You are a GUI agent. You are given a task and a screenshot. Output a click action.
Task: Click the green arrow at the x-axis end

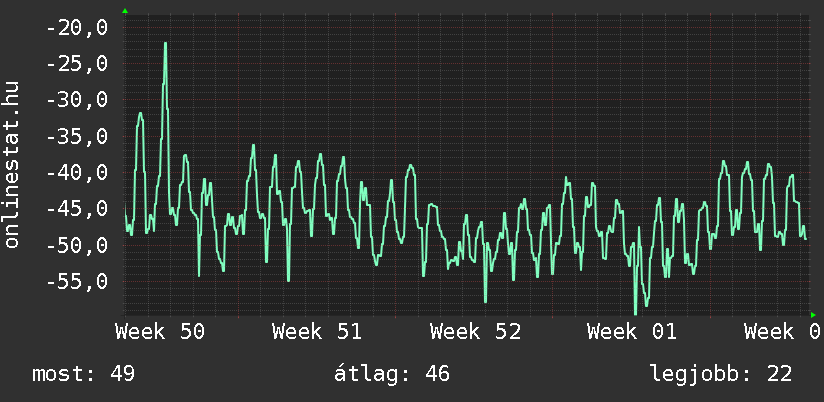(813, 315)
